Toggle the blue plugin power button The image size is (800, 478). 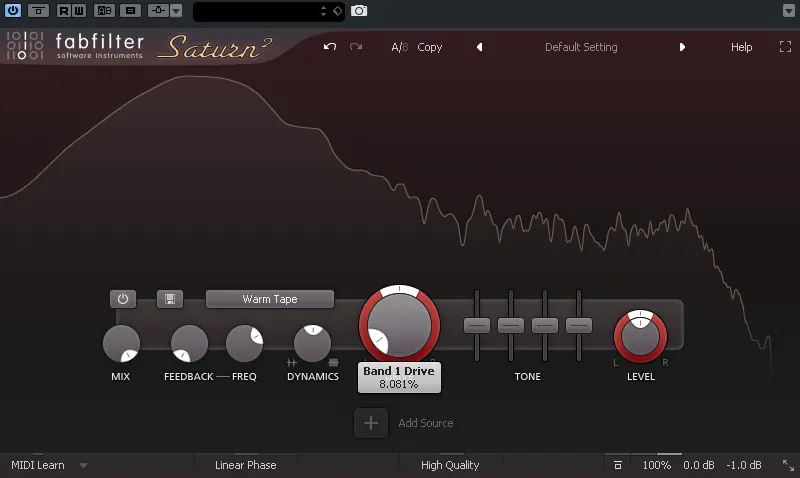point(13,10)
